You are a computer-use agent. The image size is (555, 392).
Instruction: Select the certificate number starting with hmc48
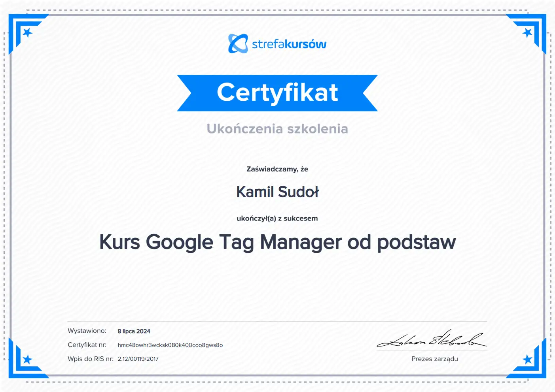pyautogui.click(x=170, y=345)
